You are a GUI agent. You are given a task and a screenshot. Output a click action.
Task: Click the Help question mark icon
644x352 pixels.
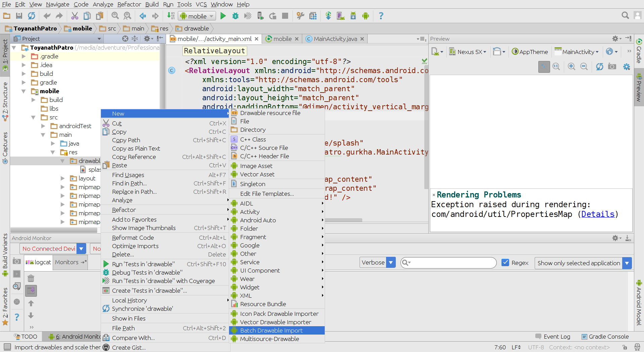(x=381, y=16)
